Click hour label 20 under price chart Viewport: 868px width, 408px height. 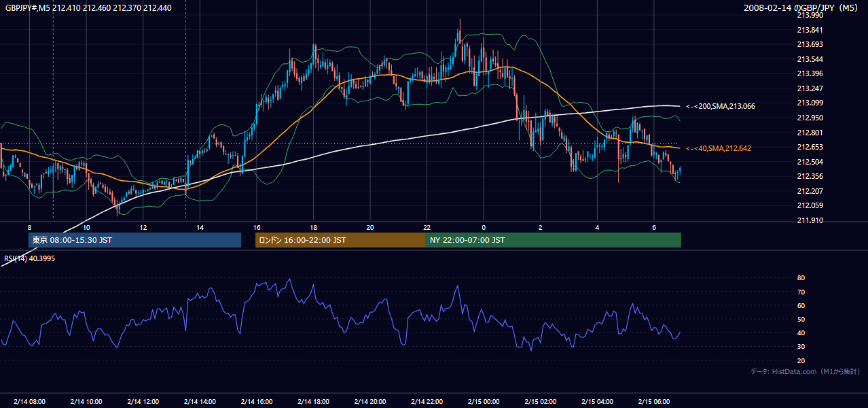[369, 226]
